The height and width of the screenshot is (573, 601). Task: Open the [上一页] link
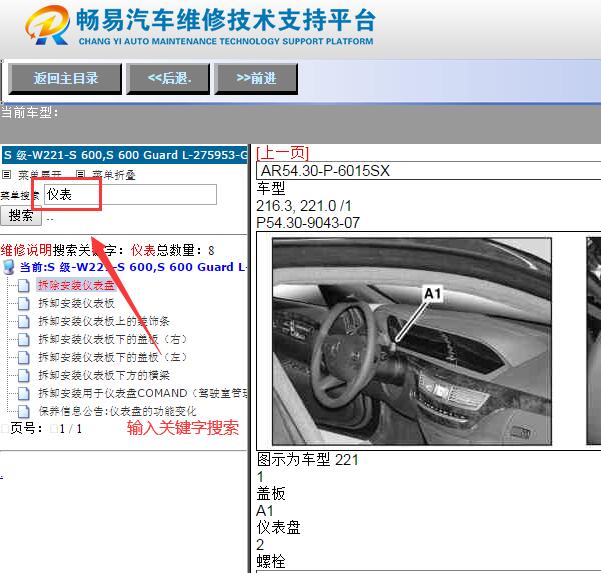(282, 153)
